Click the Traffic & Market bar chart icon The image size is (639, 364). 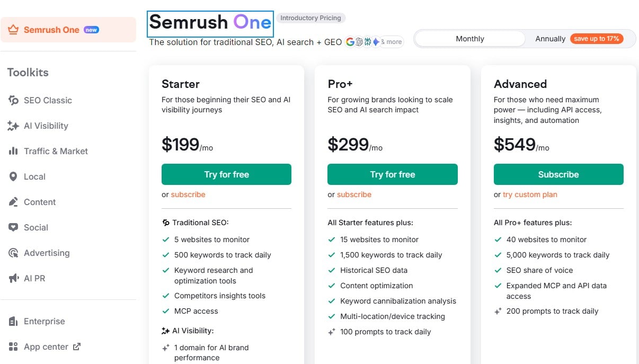(13, 151)
